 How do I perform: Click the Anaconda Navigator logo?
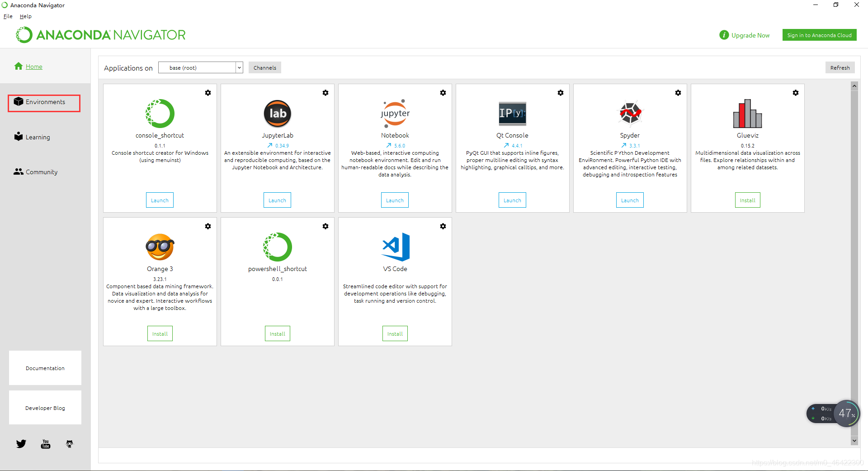101,35
